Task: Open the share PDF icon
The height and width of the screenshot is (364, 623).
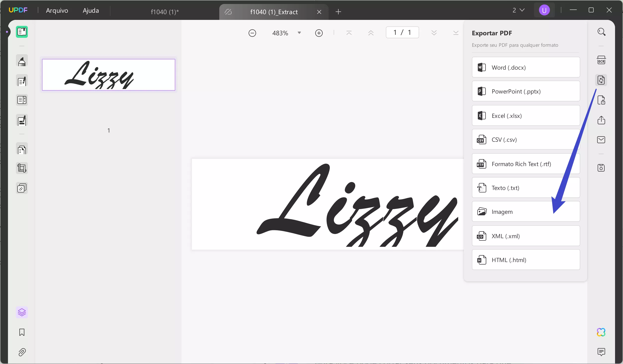Action: click(601, 120)
